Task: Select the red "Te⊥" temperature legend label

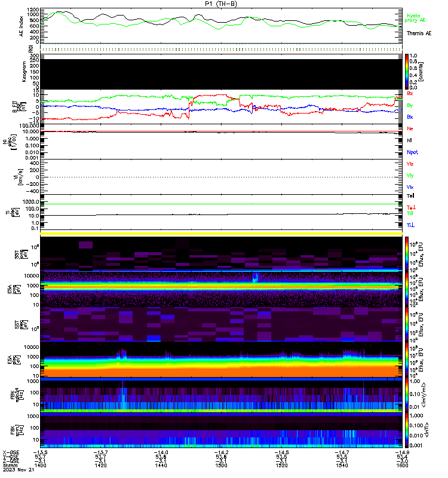Action: click(x=411, y=207)
